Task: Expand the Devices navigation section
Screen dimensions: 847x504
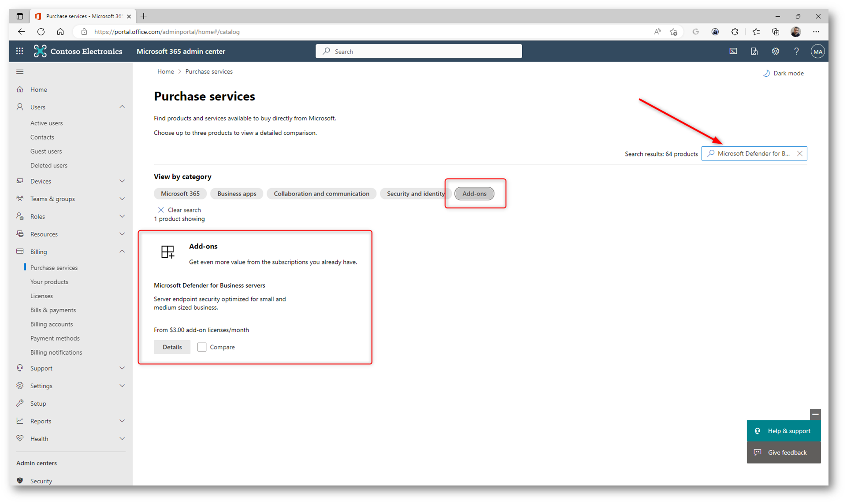Action: point(122,181)
